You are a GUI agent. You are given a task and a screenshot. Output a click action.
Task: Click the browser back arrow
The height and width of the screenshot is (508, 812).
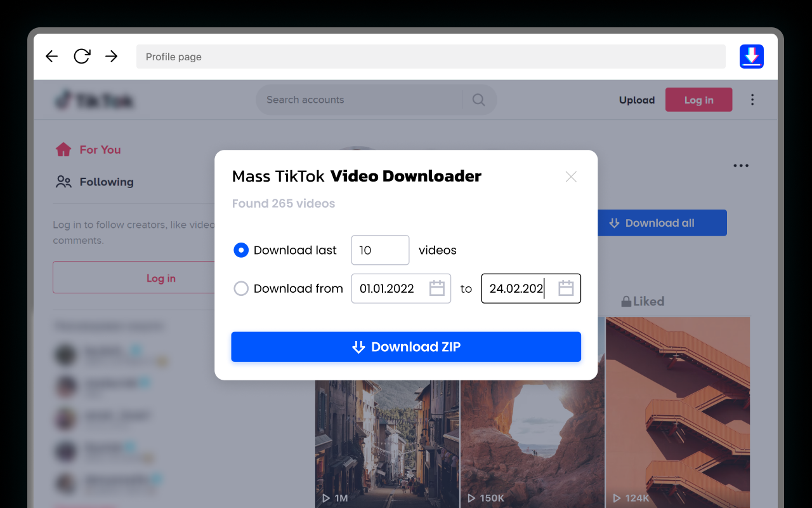click(x=51, y=57)
